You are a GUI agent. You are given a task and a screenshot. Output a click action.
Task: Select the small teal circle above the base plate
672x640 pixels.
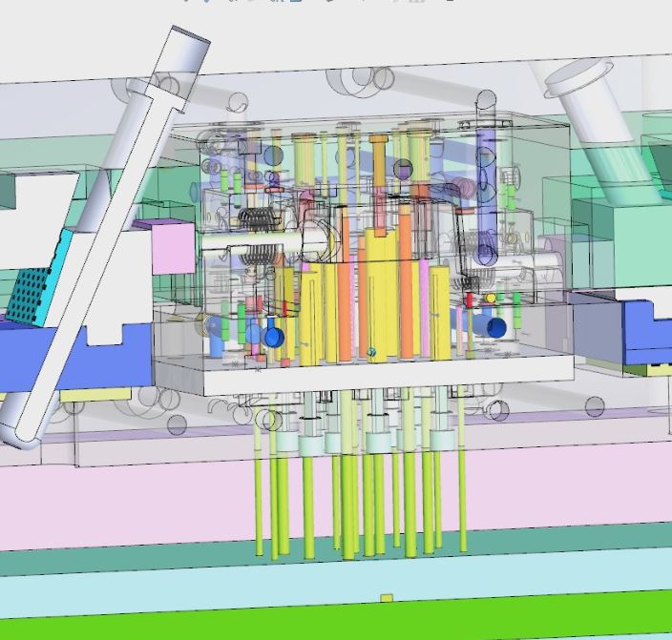point(371,352)
